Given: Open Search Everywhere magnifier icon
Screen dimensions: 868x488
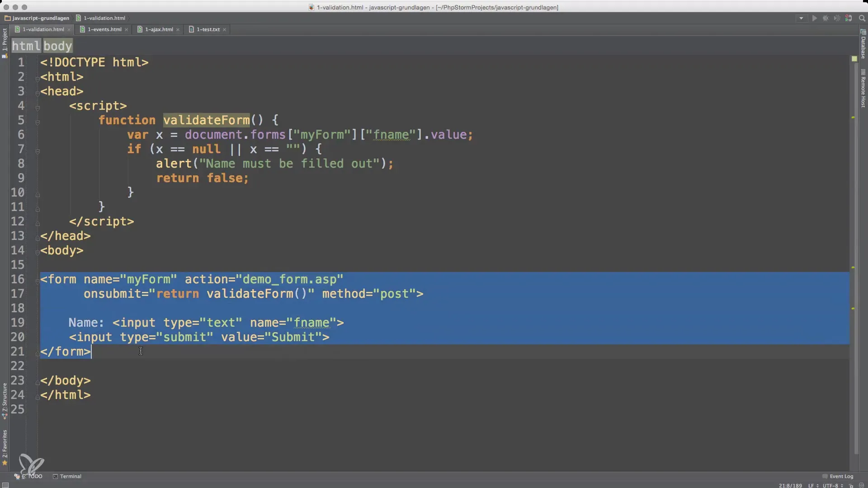Looking at the screenshot, I should (x=862, y=19).
